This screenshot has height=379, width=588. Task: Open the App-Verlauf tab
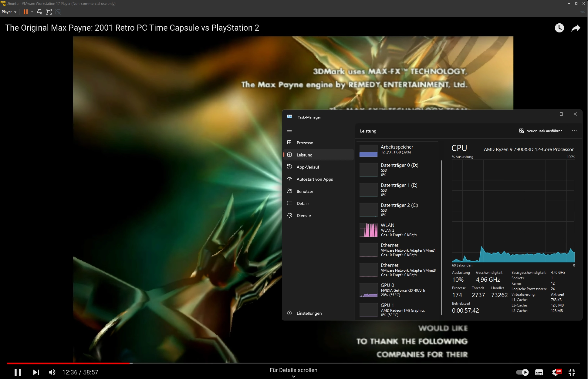319,167
